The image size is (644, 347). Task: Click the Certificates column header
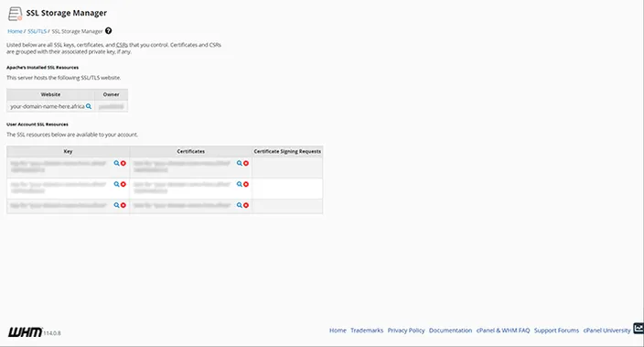(191, 151)
